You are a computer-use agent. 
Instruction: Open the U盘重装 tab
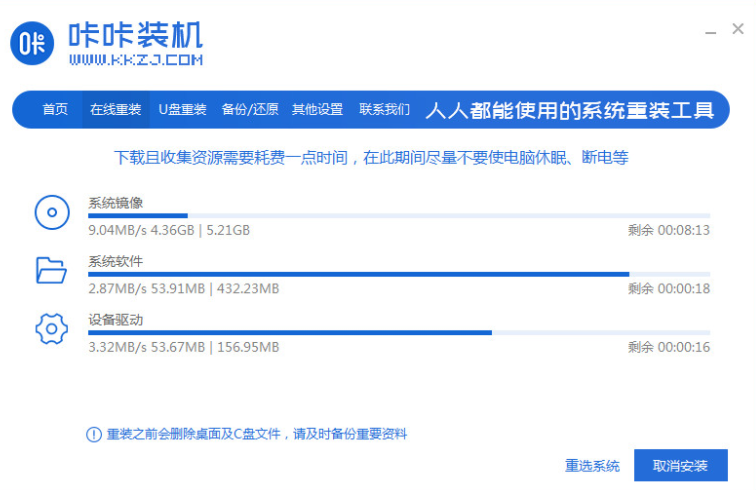click(x=182, y=109)
